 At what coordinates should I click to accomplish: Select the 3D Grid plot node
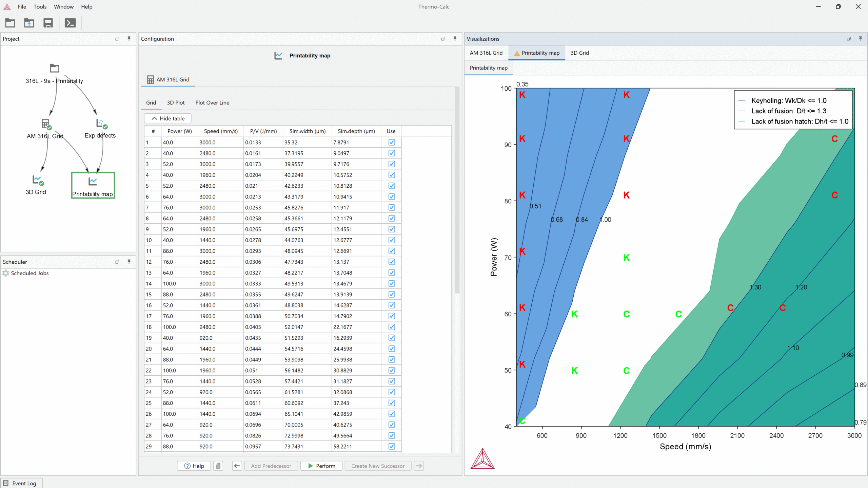[x=37, y=180]
